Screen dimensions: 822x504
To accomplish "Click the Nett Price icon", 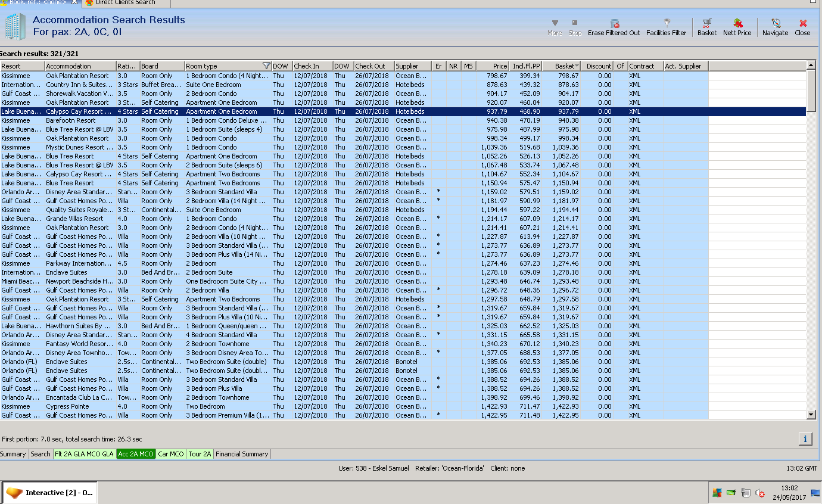I will [x=737, y=24].
